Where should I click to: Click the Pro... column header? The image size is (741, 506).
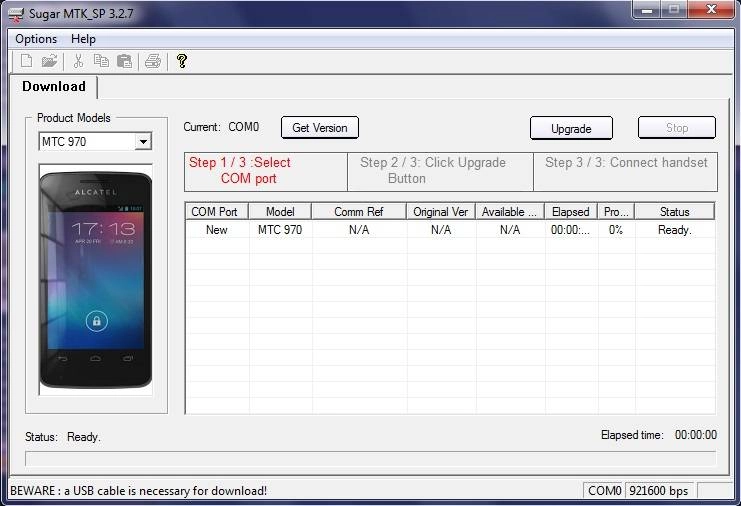(616, 212)
